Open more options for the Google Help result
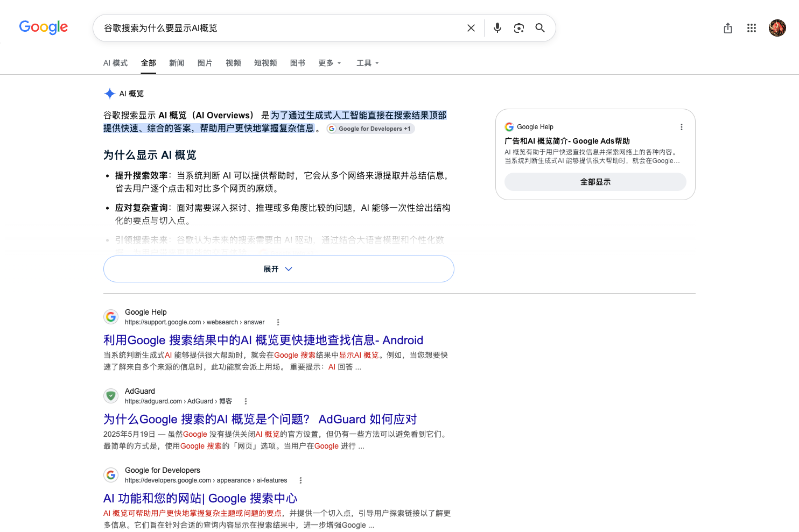 (x=278, y=322)
